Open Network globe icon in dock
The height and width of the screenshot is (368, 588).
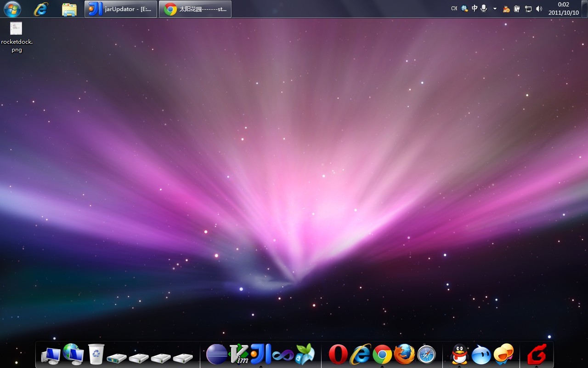click(x=73, y=354)
